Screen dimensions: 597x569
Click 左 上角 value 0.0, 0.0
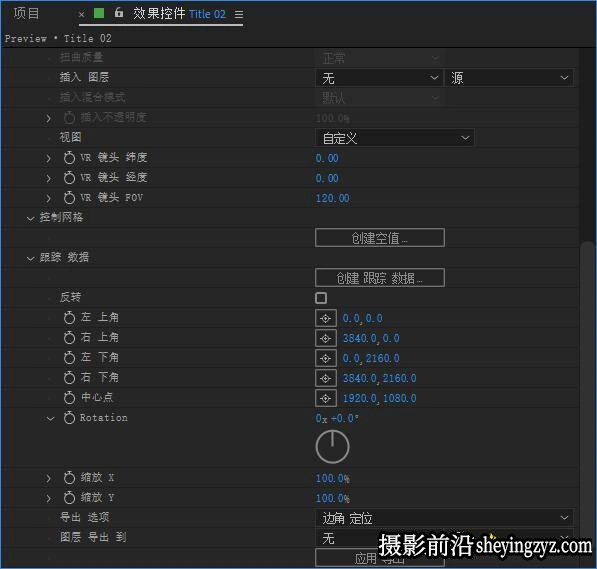[x=362, y=318]
